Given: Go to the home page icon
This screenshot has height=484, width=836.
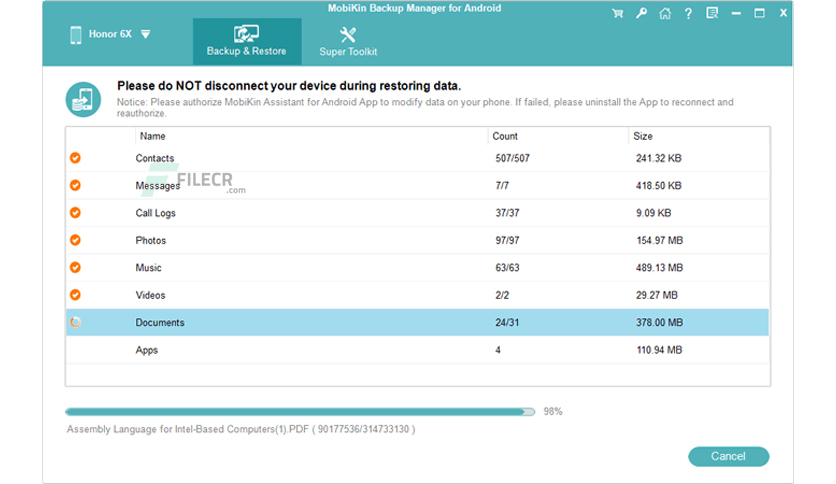Looking at the screenshot, I should click(665, 13).
